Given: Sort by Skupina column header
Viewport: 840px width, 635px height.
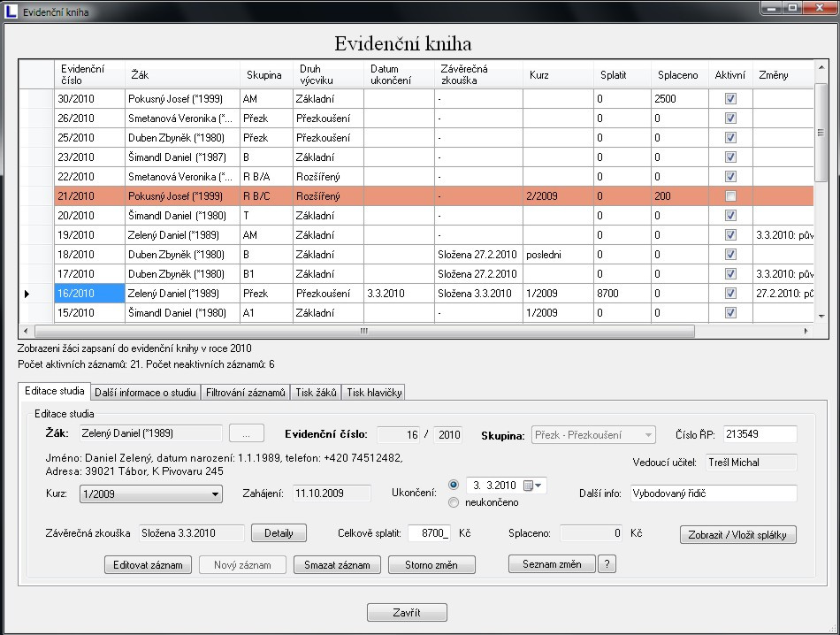Looking at the screenshot, I should pyautogui.click(x=266, y=74).
